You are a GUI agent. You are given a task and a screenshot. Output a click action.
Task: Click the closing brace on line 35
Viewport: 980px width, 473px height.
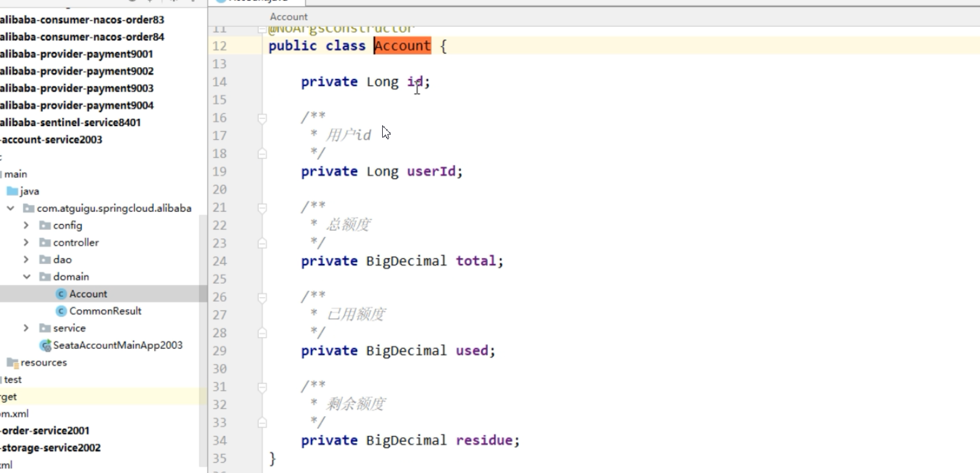tap(273, 458)
